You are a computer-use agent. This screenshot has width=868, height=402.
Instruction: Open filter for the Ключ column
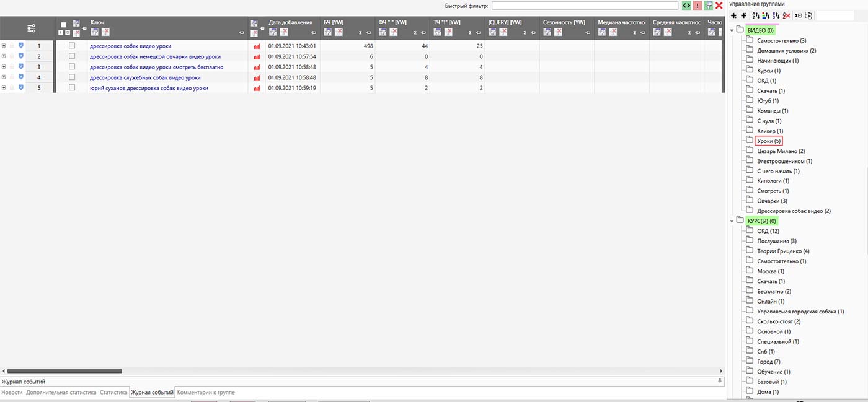(94, 32)
